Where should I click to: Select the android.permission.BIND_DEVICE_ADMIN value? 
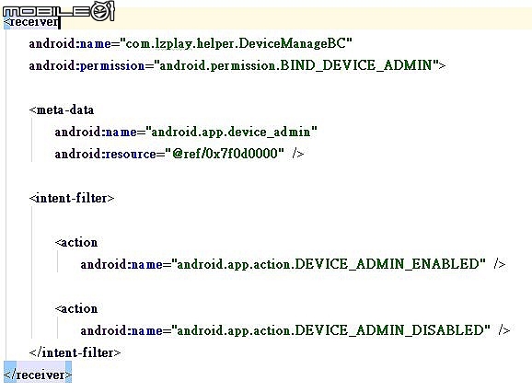click(x=296, y=65)
